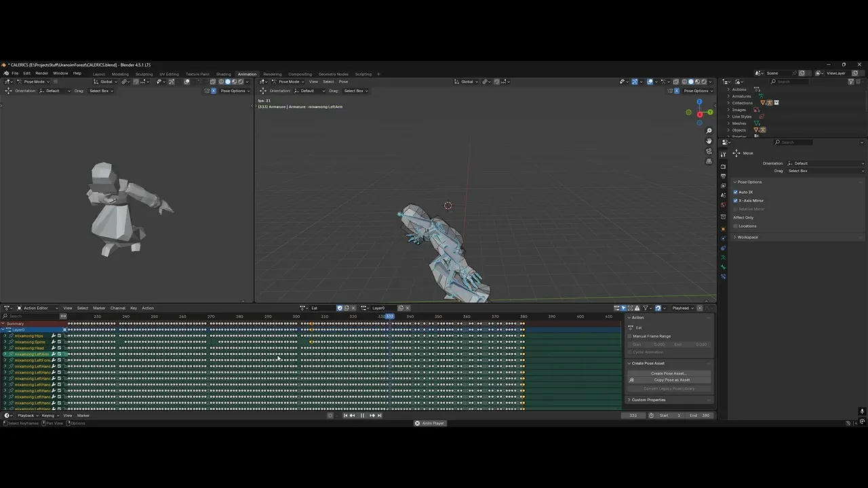Open the Scene properties tab icon
The height and width of the screenshot is (488, 868).
[723, 195]
